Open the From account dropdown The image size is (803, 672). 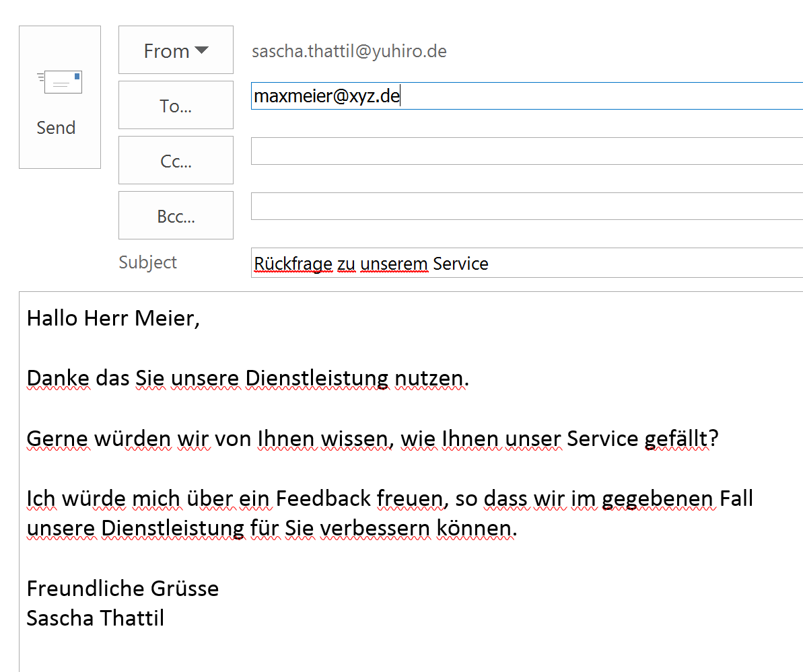click(x=176, y=50)
